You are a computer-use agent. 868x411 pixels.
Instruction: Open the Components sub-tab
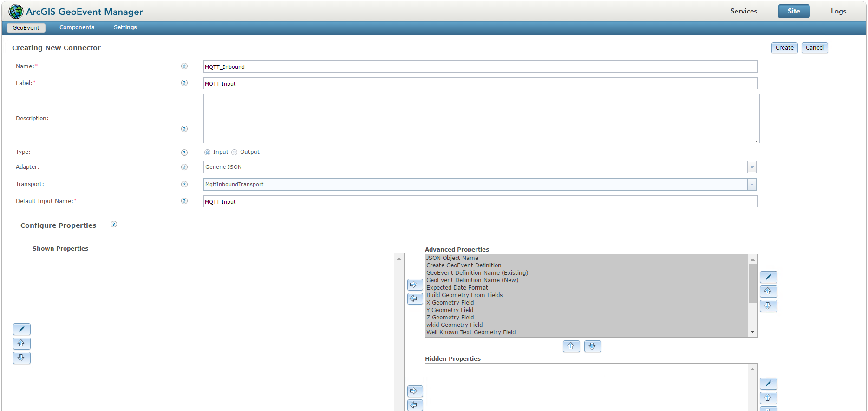point(77,27)
